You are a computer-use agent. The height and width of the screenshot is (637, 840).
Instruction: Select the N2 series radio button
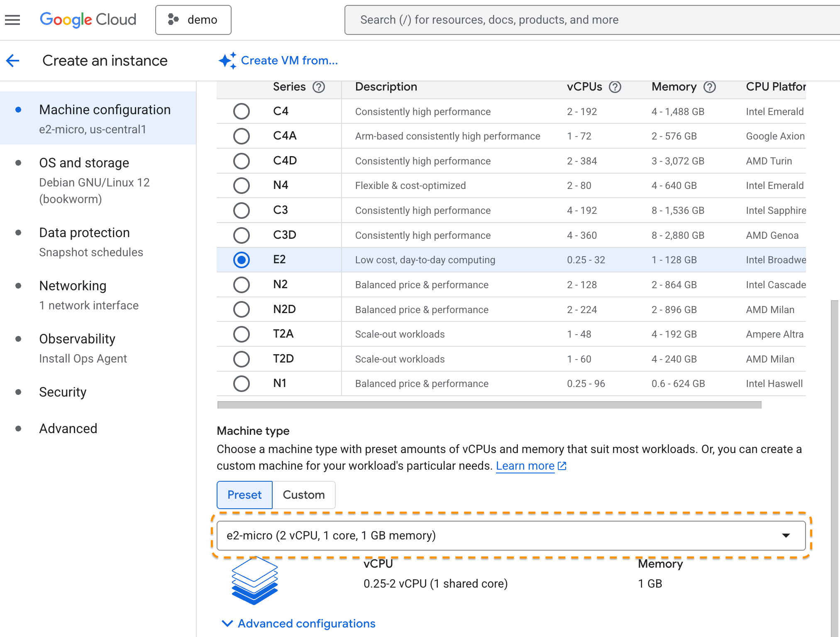(x=241, y=284)
